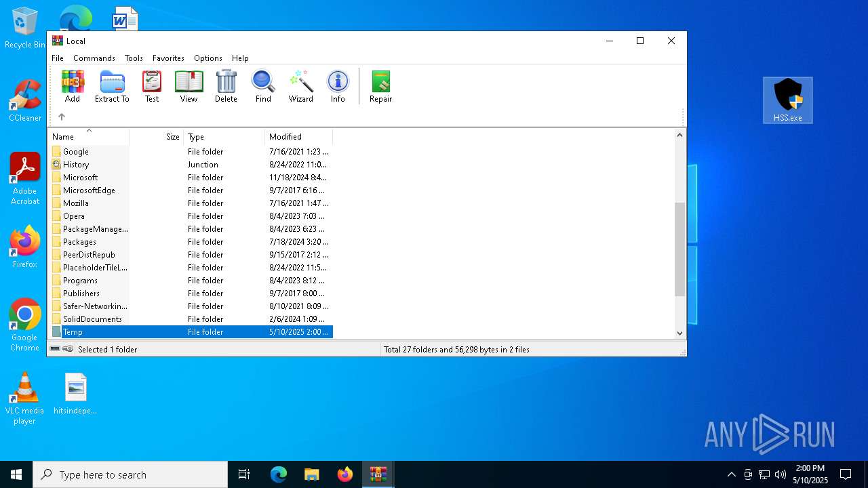868x488 pixels.
Task: Click the Windows Start button
Action: click(x=16, y=474)
